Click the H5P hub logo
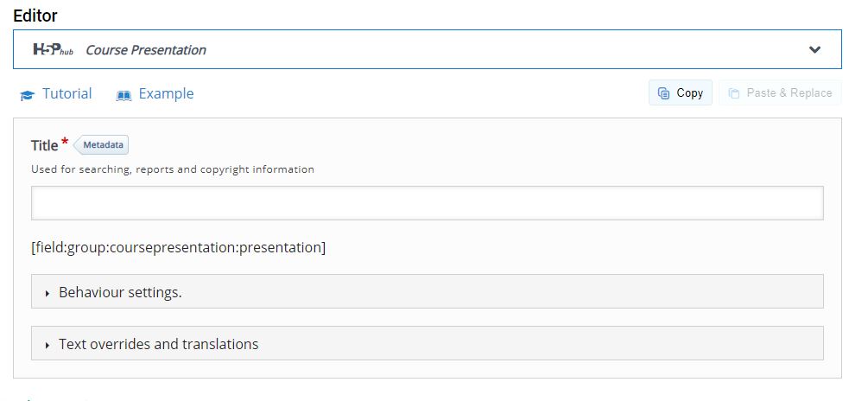868x401 pixels. [54, 50]
